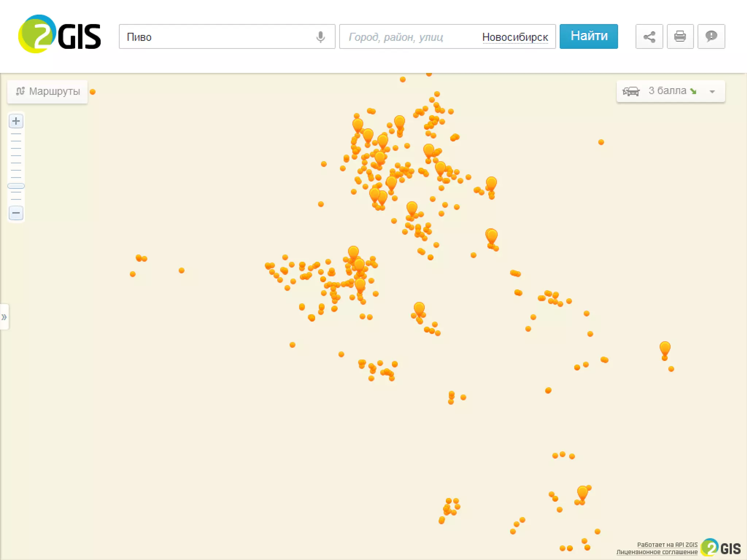Zoom in with the plus button

[16, 121]
